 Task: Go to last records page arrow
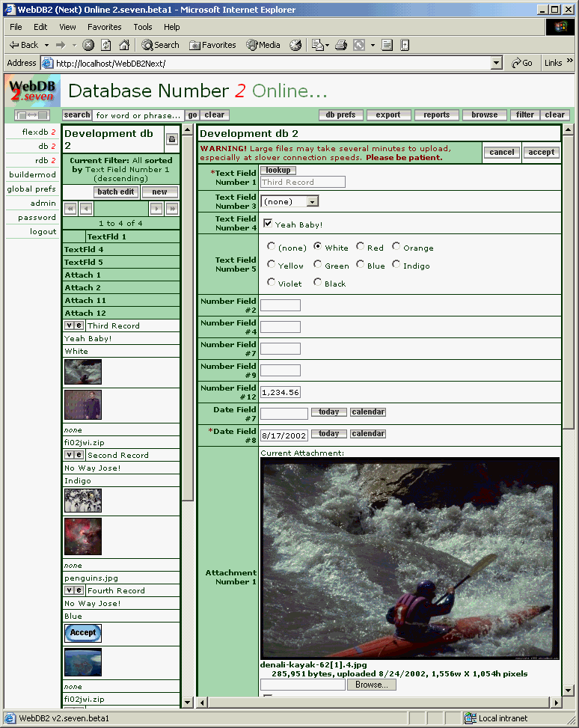point(172,209)
